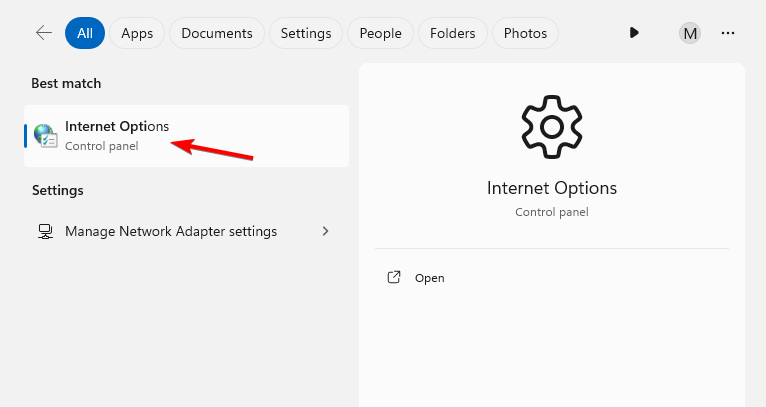766x407 pixels.
Task: Switch to the Folders filter tab
Action: (452, 33)
